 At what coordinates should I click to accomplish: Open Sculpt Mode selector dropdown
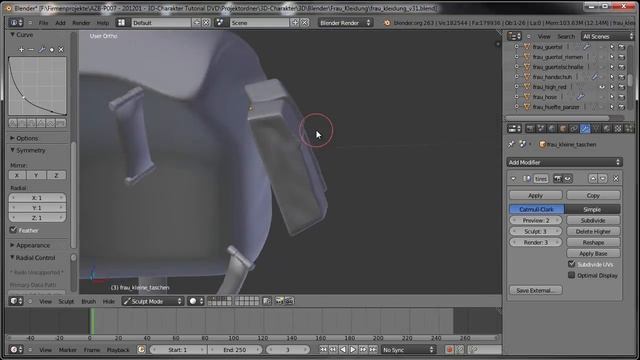(153, 301)
